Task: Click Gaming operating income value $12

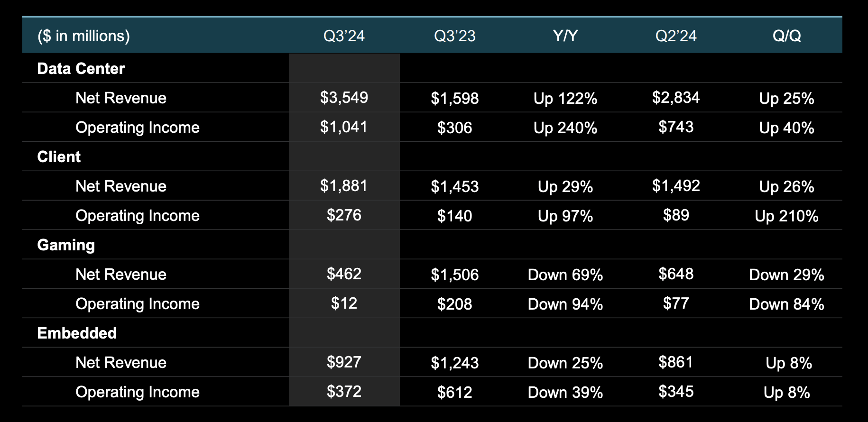Action: pos(344,303)
